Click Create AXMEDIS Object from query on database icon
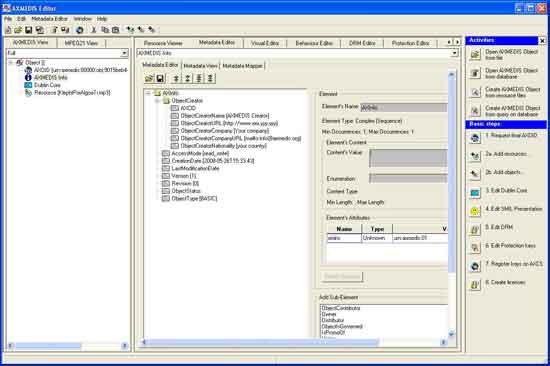 tap(475, 111)
